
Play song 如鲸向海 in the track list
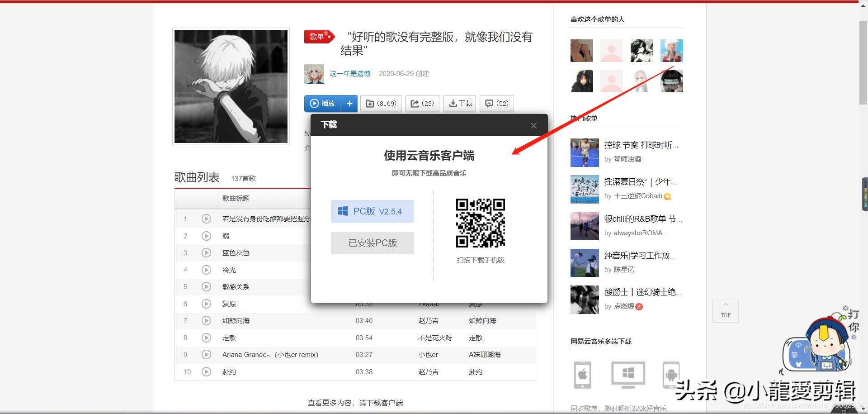pyautogui.click(x=207, y=320)
